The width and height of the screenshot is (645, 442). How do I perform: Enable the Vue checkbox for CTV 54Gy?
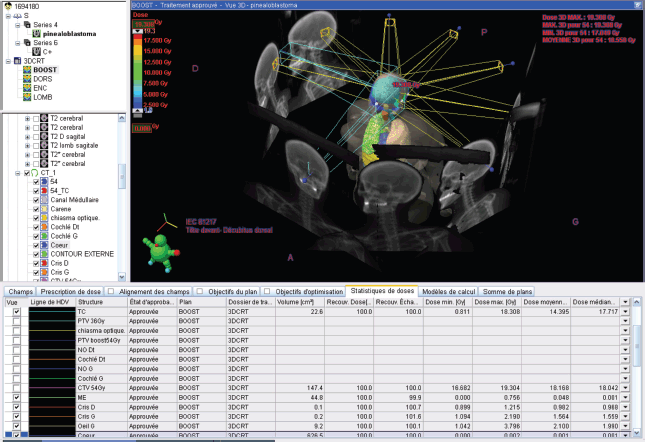coord(16,388)
